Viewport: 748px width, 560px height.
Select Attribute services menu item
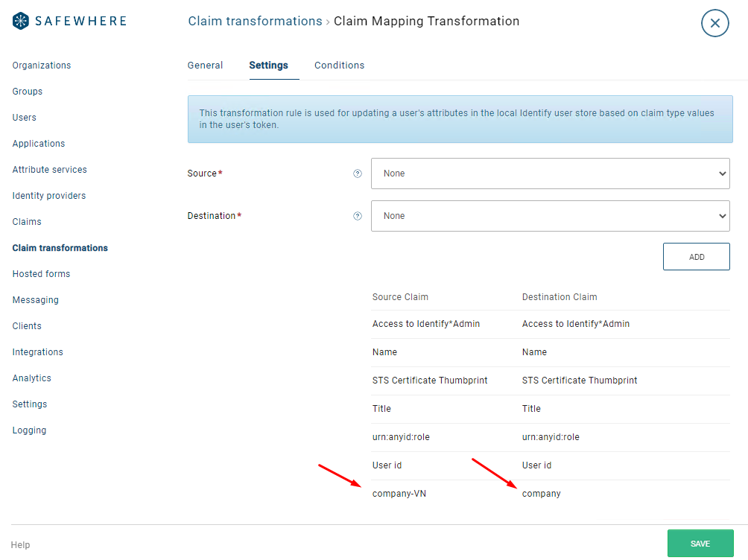tap(50, 170)
